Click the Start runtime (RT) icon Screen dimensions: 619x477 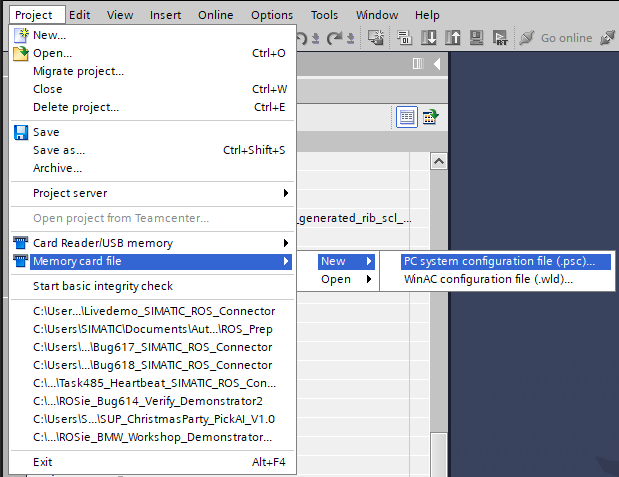click(x=500, y=39)
